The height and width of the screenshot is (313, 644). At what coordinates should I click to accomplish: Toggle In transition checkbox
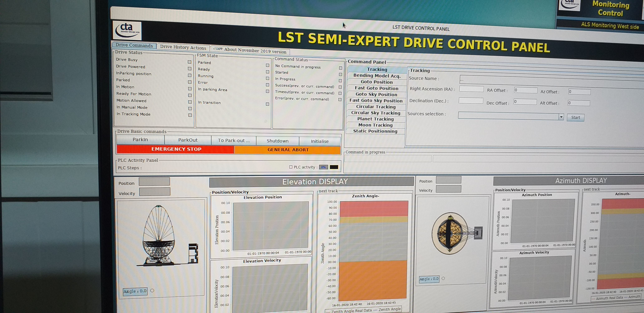click(268, 104)
